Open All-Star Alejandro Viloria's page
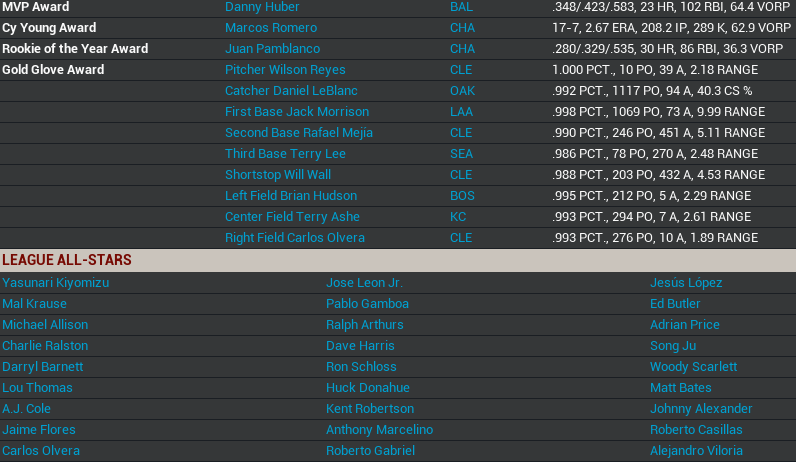The height and width of the screenshot is (462, 796). coord(696,451)
